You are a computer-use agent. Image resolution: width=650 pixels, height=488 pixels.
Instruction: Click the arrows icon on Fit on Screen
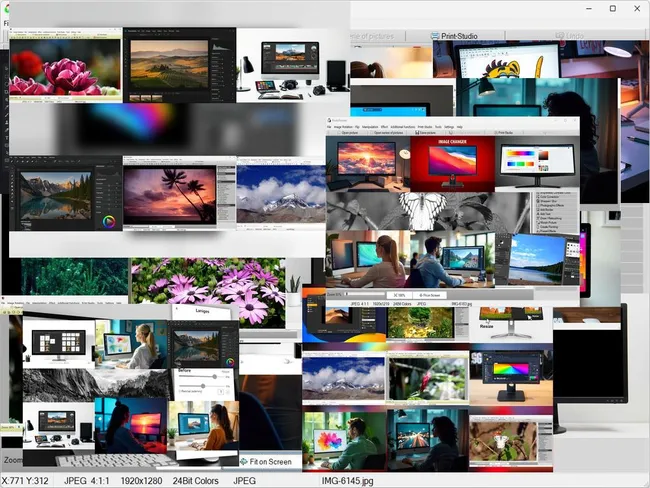(x=244, y=461)
